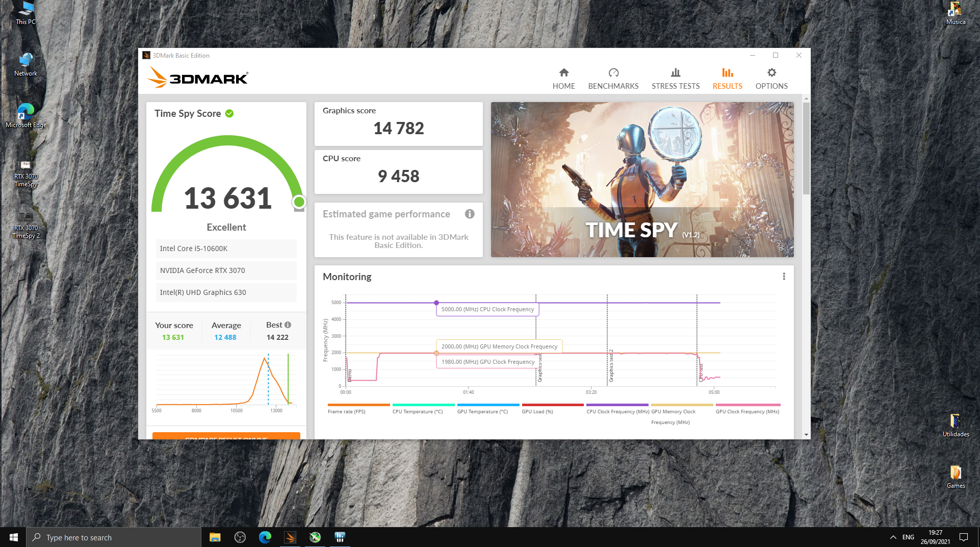Open OBS Studio from the taskbar
This screenshot has height=547, width=980.
(x=240, y=537)
